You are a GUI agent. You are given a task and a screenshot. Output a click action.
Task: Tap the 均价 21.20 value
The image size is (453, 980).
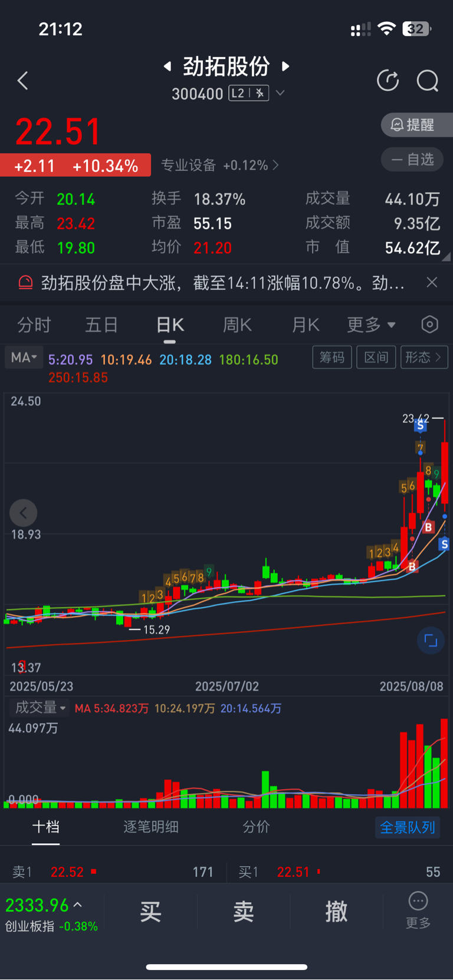212,248
